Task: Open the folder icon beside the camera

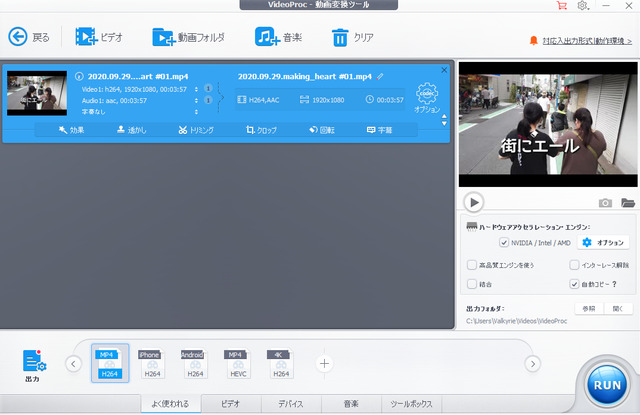Action: pyautogui.click(x=628, y=202)
